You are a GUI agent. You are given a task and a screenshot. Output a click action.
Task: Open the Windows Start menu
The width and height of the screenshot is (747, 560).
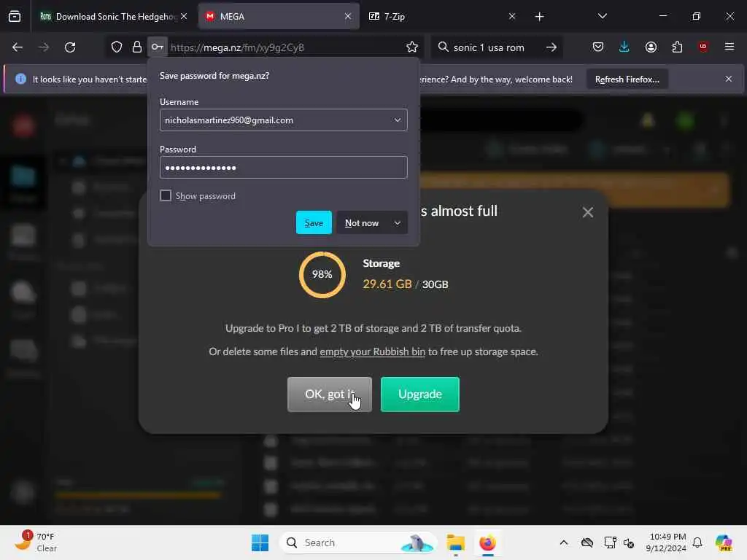tap(260, 542)
